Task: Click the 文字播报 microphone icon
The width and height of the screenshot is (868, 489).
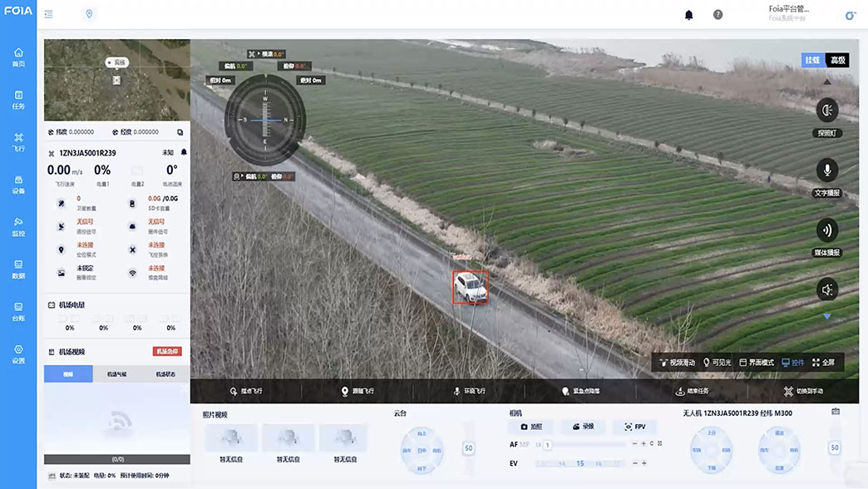Action: click(x=826, y=170)
